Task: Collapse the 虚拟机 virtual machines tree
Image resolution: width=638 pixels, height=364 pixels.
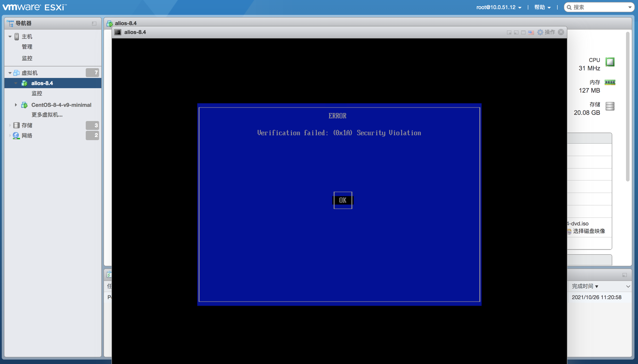Action: click(x=10, y=73)
